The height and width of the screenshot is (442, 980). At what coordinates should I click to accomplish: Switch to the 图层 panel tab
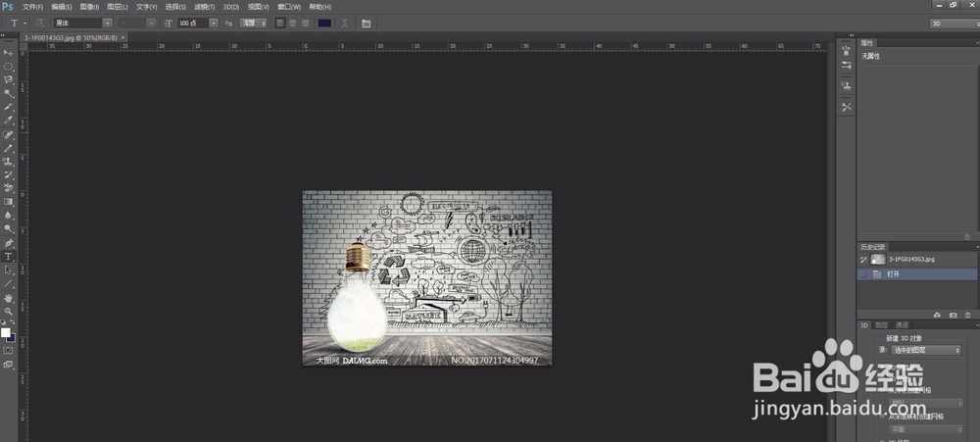pos(881,325)
